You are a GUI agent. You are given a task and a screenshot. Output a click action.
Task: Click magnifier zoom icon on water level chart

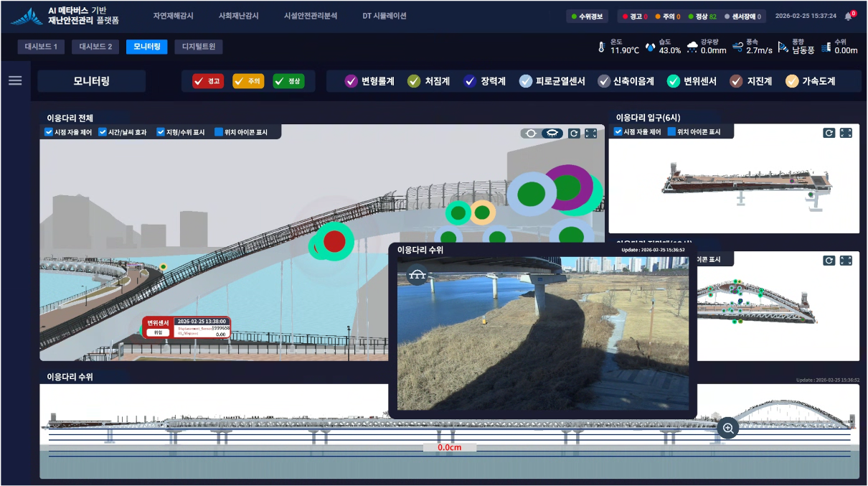(x=727, y=428)
